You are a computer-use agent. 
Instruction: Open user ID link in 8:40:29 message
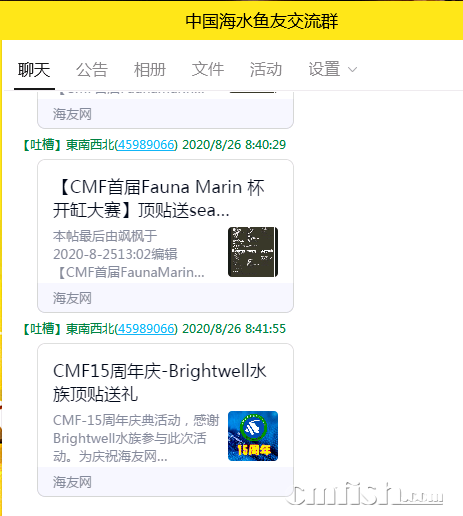pos(146,145)
